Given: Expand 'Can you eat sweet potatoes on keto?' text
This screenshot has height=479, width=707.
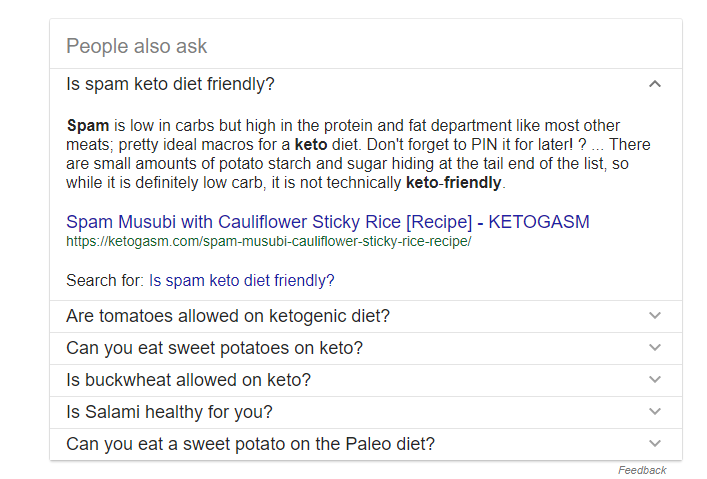Looking at the screenshot, I should tap(214, 348).
